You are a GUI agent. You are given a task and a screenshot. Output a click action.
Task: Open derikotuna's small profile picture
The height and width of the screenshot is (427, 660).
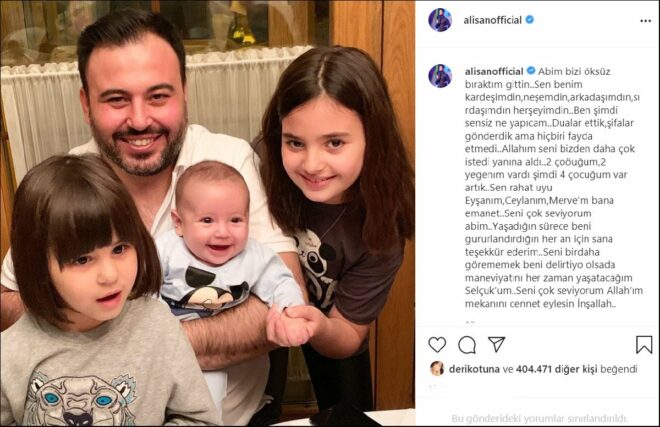pos(437,368)
